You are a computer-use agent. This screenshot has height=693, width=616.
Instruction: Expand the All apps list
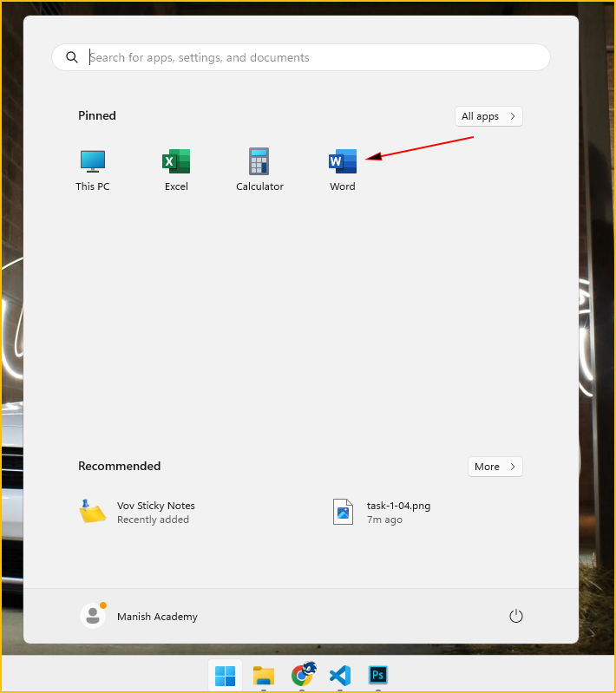coord(488,116)
